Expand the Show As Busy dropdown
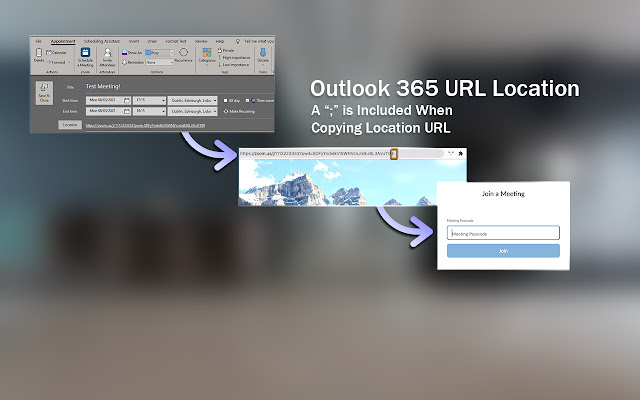Viewport: 640px width, 400px height. coord(171,53)
